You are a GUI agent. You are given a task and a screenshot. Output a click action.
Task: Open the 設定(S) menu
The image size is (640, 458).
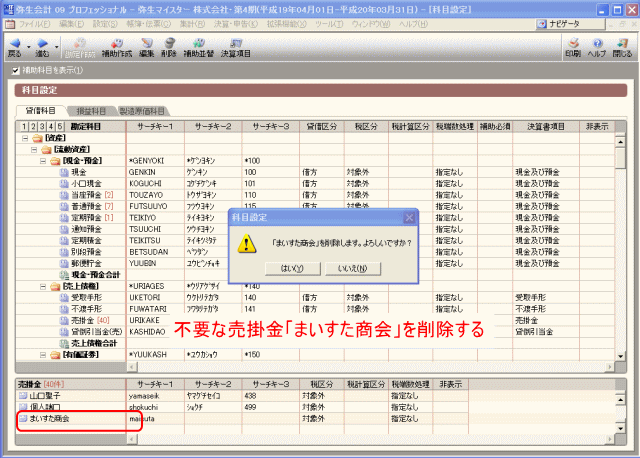coord(105,24)
